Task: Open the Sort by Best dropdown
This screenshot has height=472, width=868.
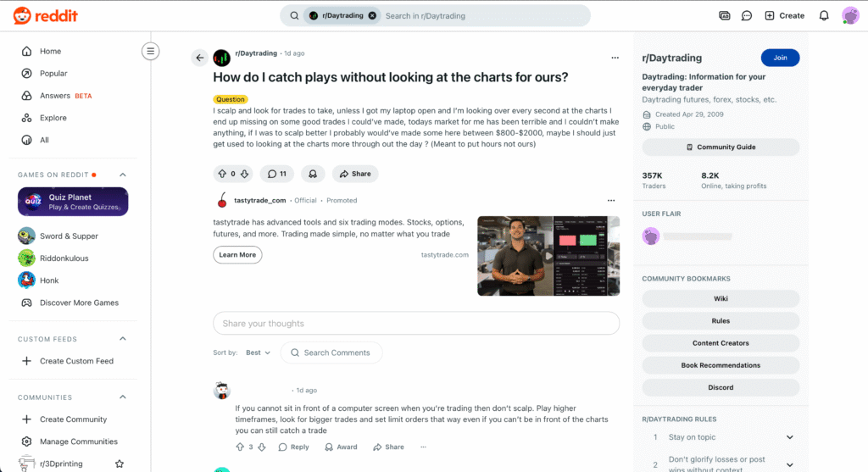Action: [258, 353]
